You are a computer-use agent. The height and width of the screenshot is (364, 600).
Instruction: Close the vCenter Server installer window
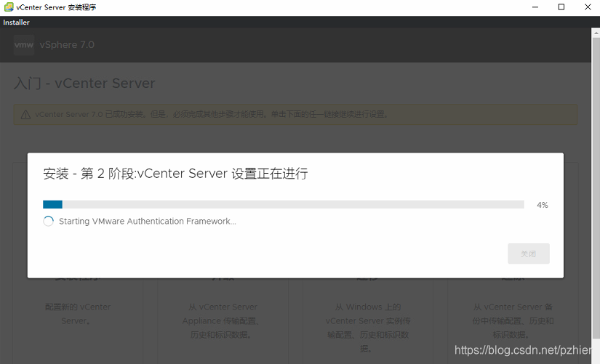pyautogui.click(x=588, y=7)
